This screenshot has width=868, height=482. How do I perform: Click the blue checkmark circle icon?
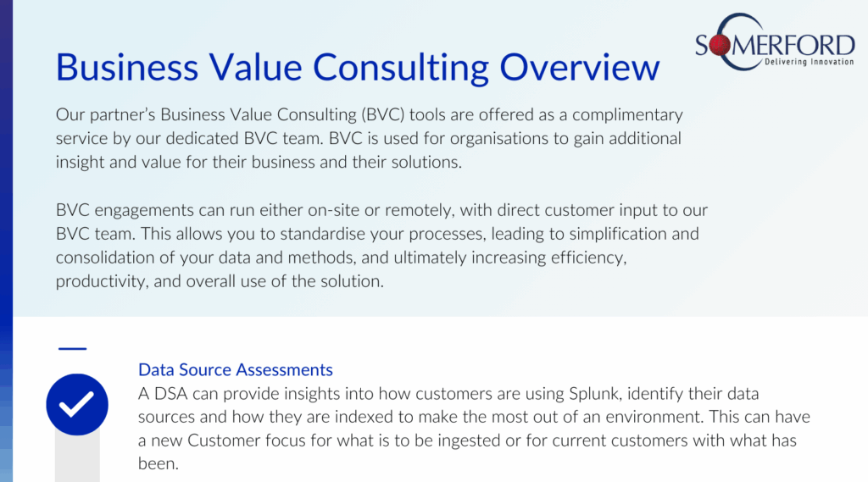point(77,405)
